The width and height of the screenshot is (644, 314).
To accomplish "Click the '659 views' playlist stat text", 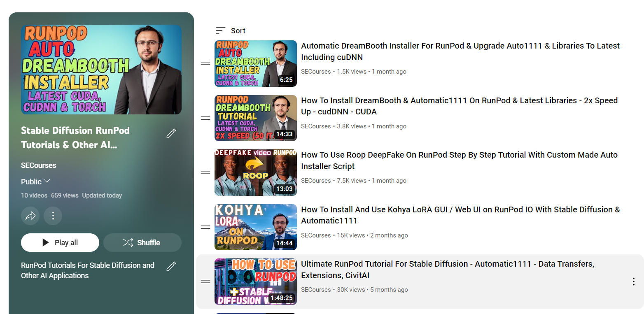I will click(65, 195).
